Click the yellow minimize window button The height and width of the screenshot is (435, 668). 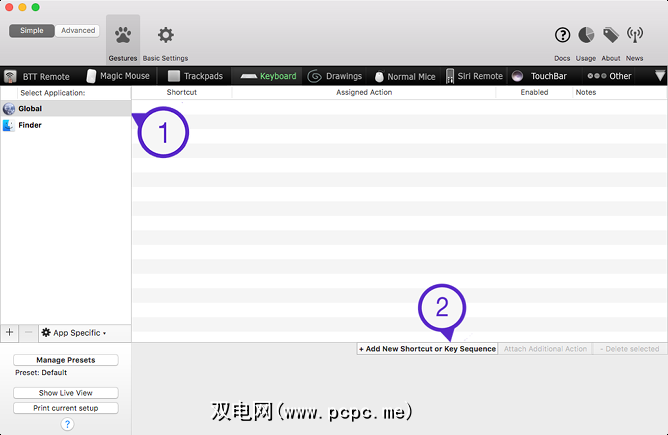[x=23, y=7]
